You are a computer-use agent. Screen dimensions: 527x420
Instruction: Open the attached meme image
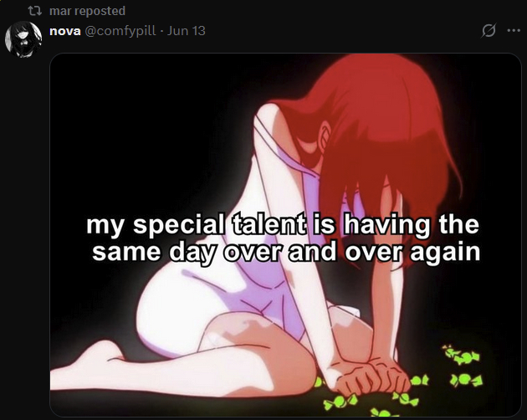285,235
